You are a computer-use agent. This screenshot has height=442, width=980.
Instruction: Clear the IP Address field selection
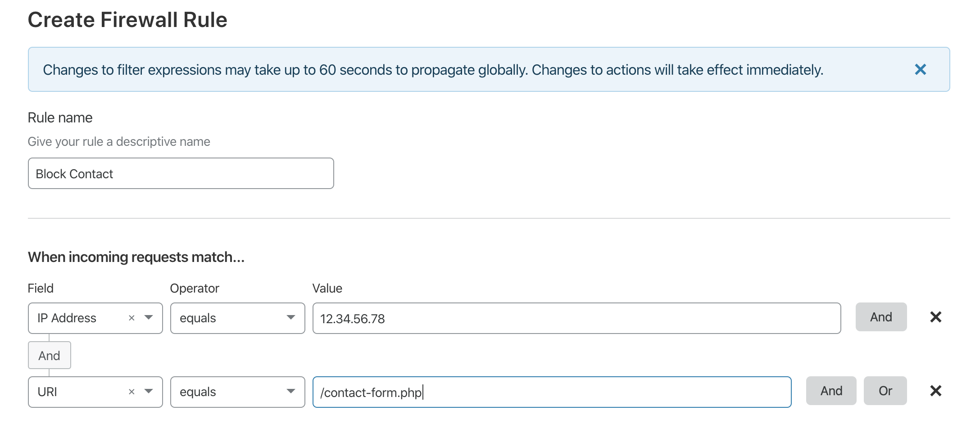point(132,318)
